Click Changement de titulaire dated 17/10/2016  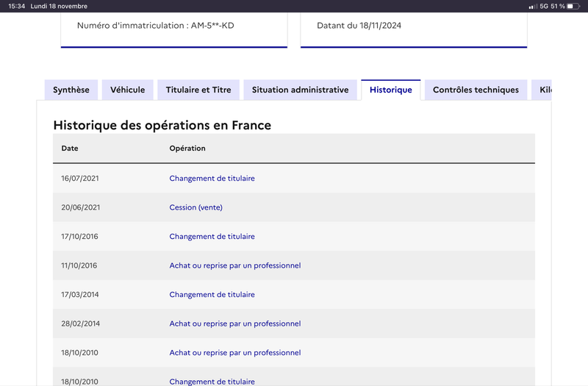tap(212, 237)
